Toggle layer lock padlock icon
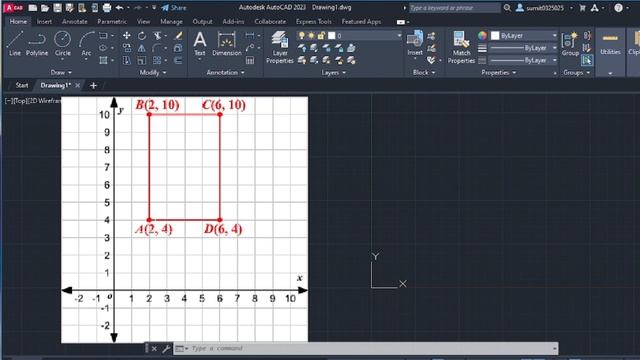This screenshot has height=360, width=640. tap(321, 36)
